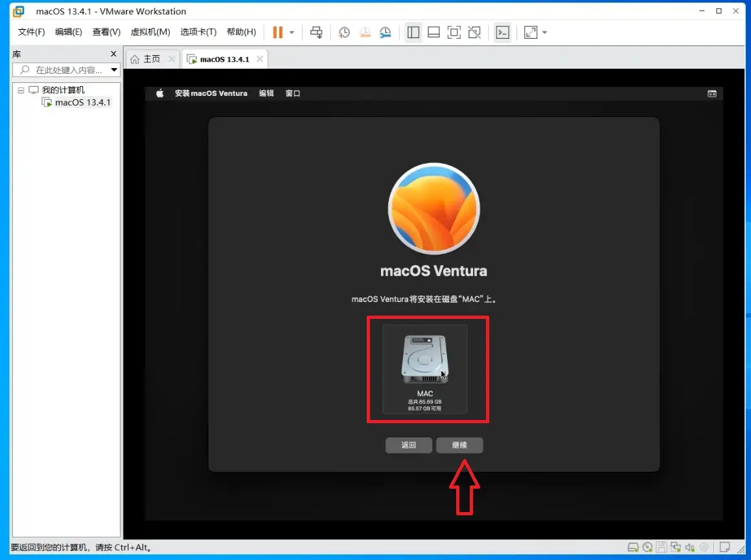Click the message log note icon
This screenshot has height=560, width=751.
724,547
